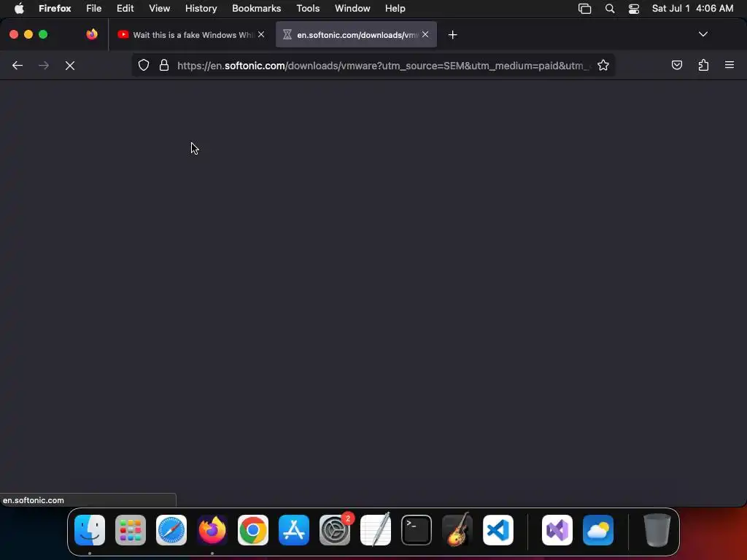
Task: Open the Help menu
Action: [x=395, y=8]
